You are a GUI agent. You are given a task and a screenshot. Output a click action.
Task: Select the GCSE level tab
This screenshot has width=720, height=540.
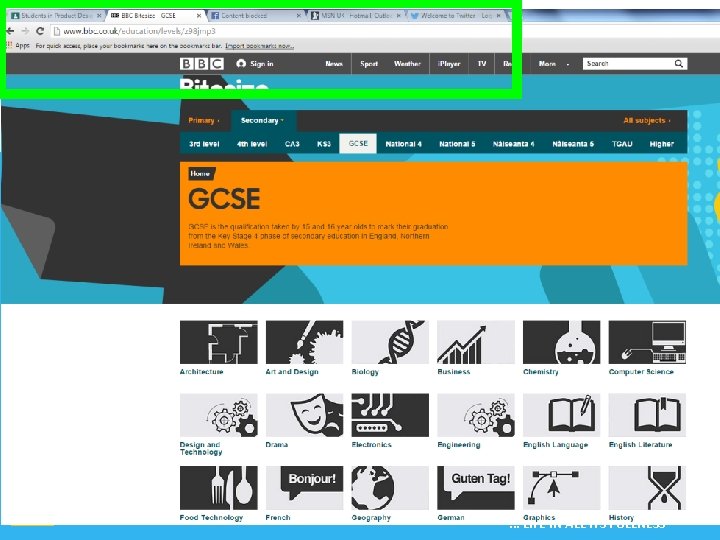click(x=358, y=144)
